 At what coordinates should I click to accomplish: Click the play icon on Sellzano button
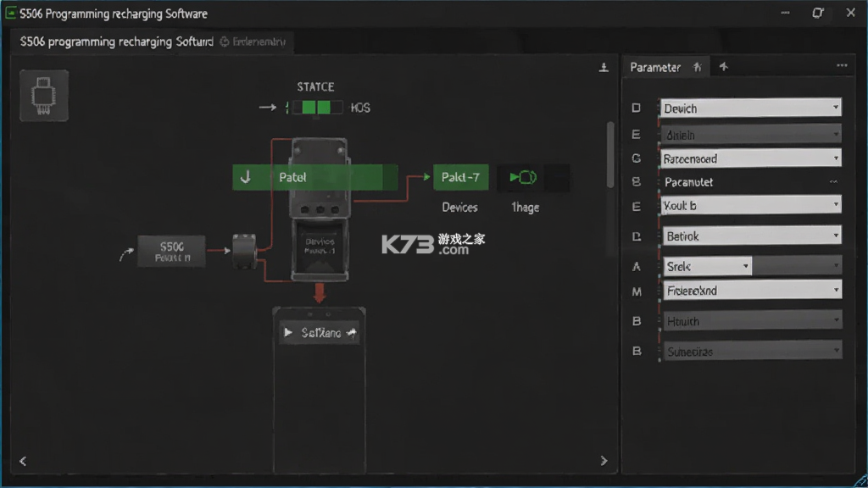pyautogui.click(x=288, y=332)
